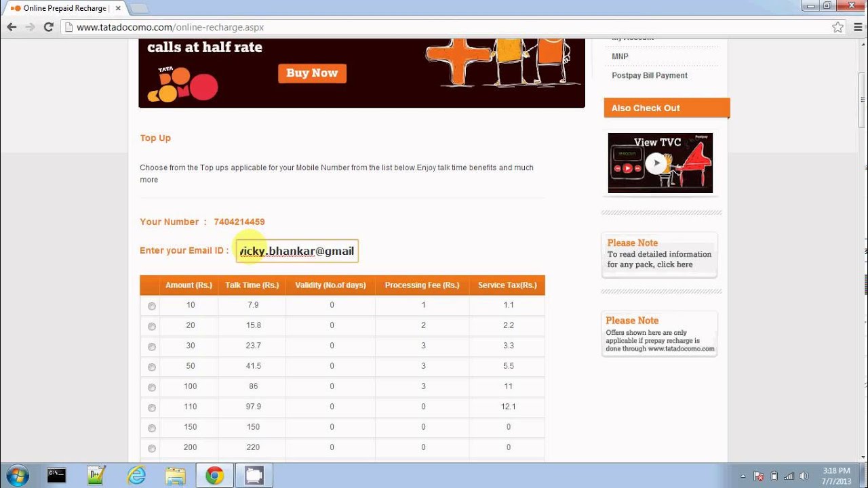Click the Buy Now banner button

point(312,73)
